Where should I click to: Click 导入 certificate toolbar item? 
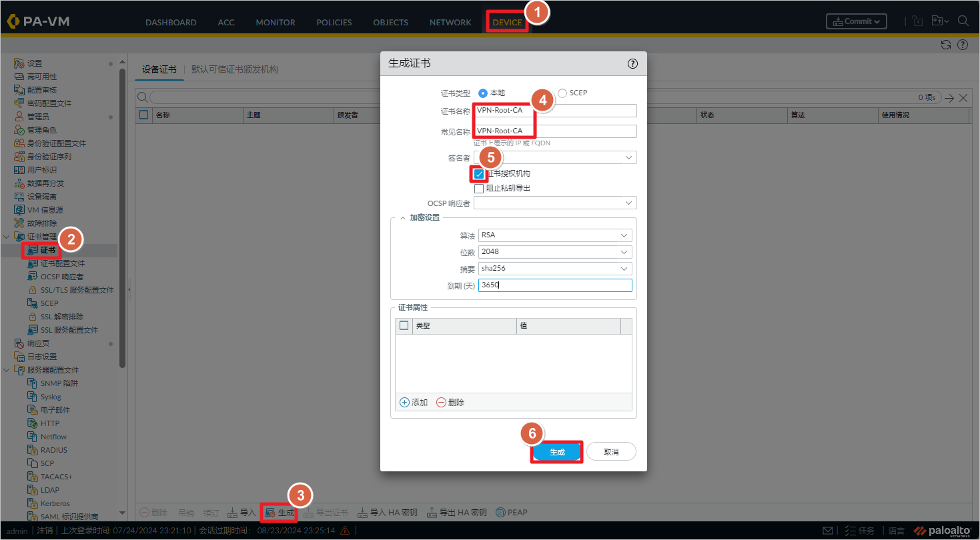241,513
